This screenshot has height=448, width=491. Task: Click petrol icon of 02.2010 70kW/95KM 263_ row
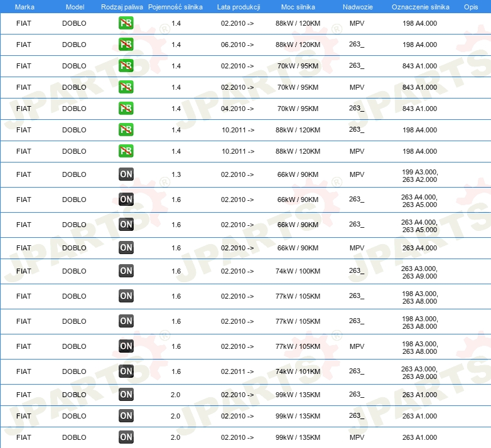[126, 66]
